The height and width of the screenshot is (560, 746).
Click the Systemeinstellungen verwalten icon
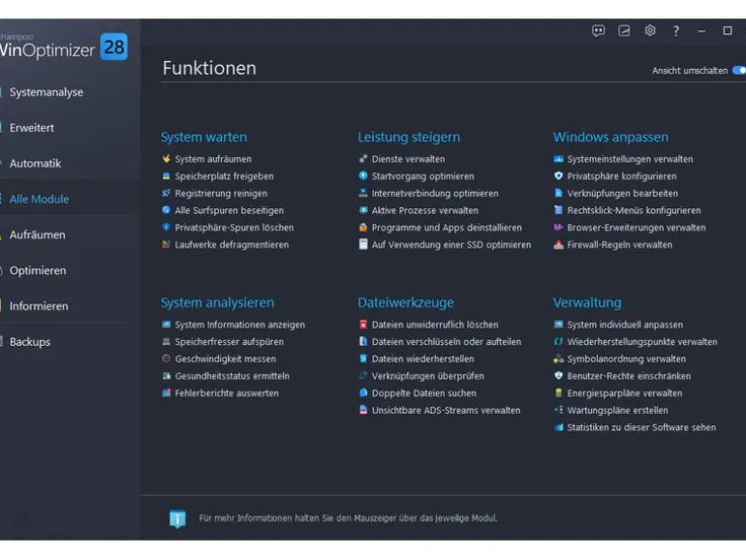[x=559, y=159]
